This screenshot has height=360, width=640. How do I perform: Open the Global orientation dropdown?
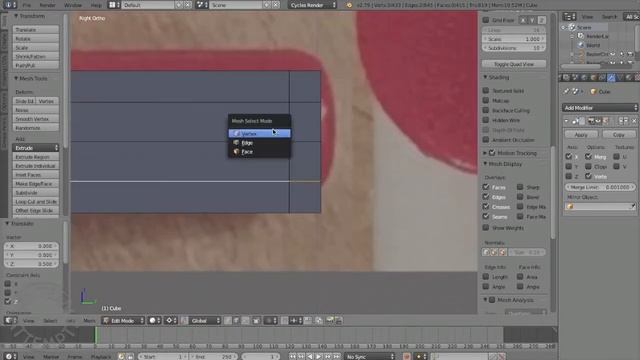coord(205,321)
